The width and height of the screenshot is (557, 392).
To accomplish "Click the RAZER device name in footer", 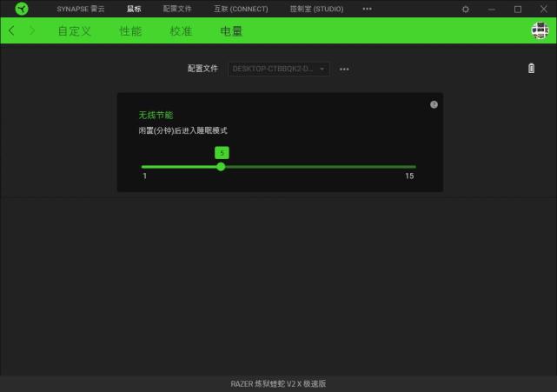I will [x=278, y=383].
